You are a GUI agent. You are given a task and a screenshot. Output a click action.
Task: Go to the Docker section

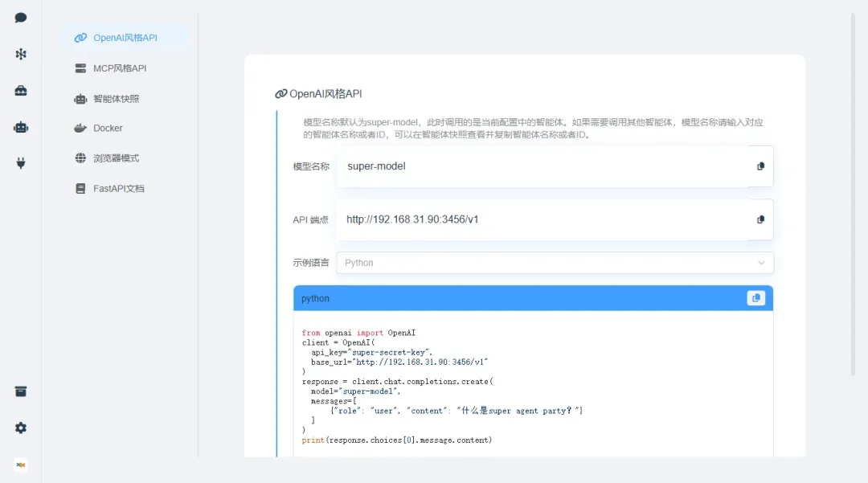tap(108, 129)
